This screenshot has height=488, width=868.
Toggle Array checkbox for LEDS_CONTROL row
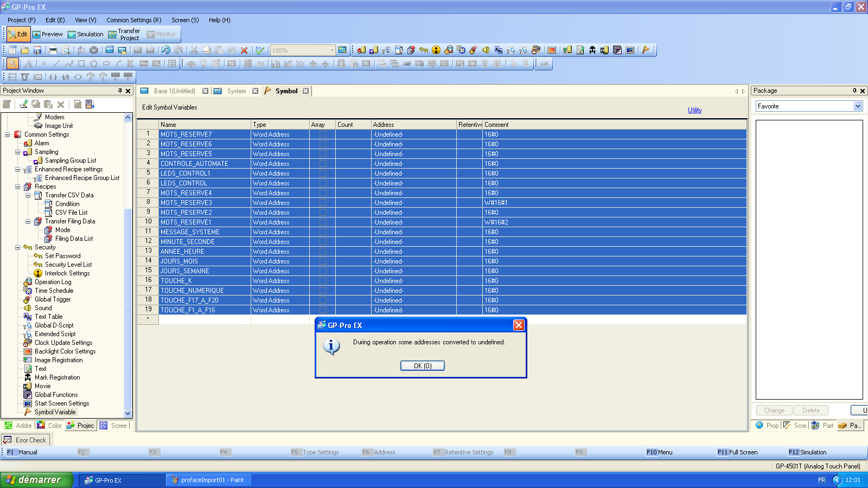pyautogui.click(x=323, y=183)
